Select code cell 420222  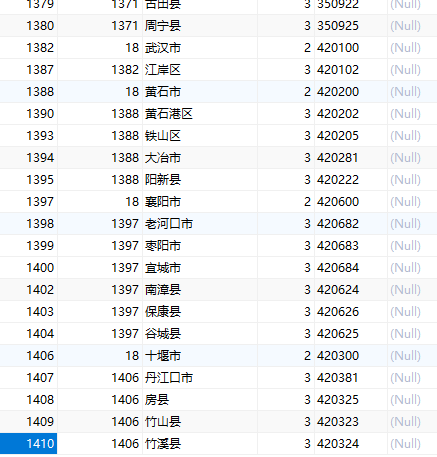coord(351,180)
